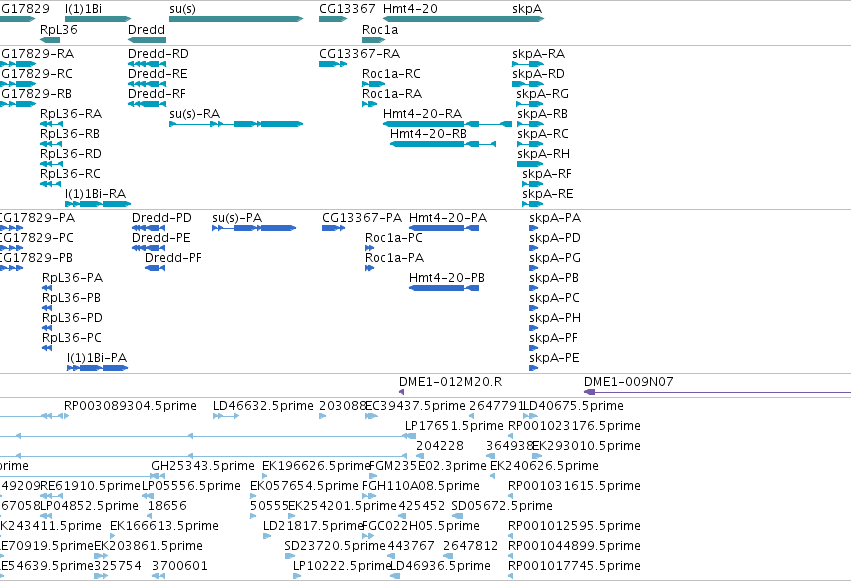Select protein l(1)1Bi-PA
The image size is (851, 581).
[98, 368]
